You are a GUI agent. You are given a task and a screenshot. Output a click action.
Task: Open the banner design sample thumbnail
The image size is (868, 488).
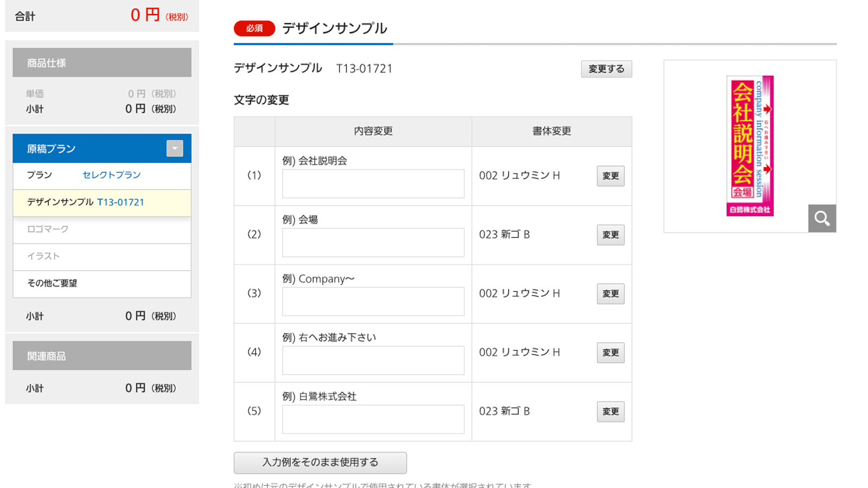[750, 145]
